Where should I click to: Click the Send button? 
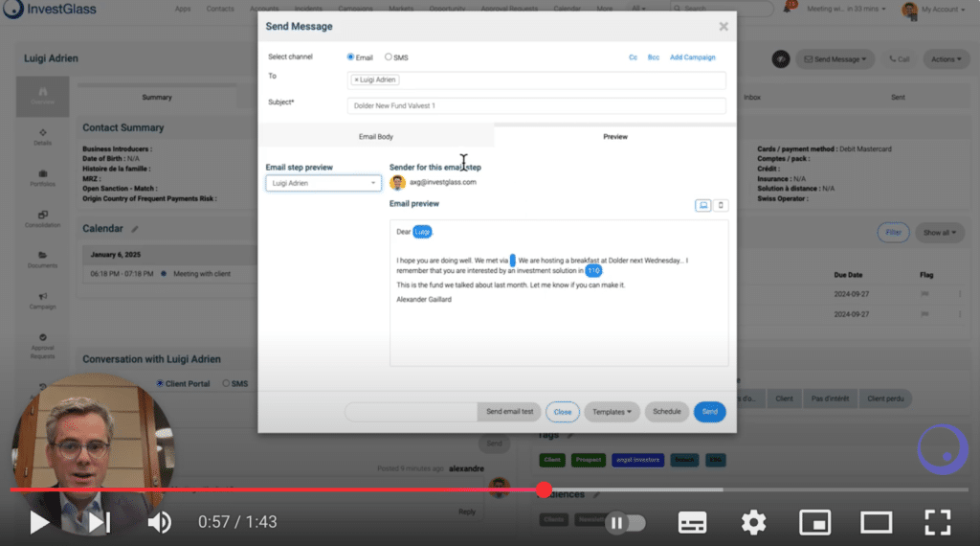[x=709, y=412]
